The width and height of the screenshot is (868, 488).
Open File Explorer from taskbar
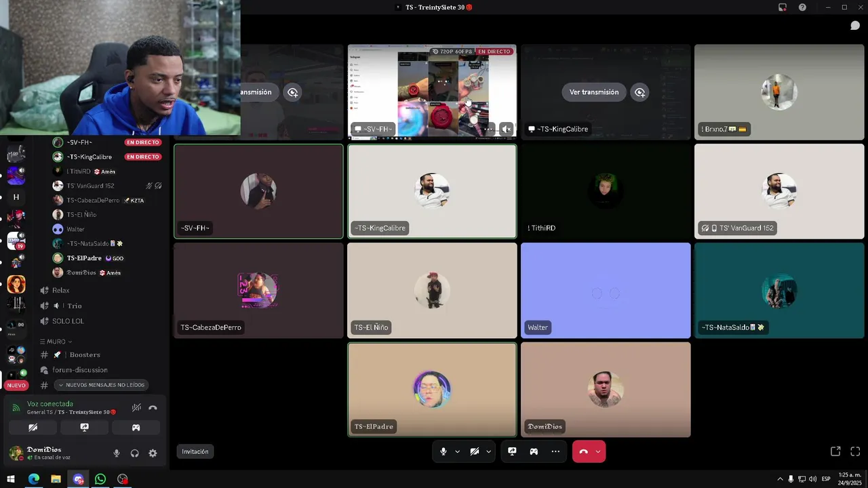(56, 479)
